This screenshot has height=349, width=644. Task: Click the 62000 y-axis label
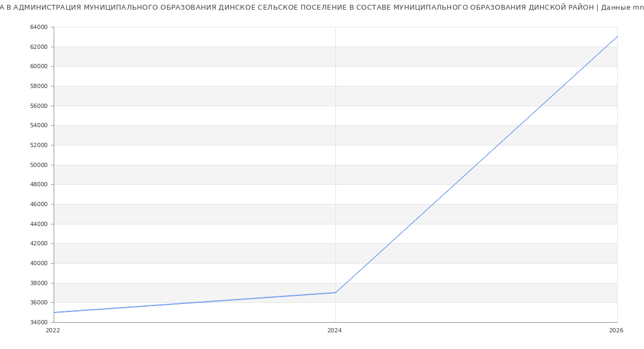39,47
